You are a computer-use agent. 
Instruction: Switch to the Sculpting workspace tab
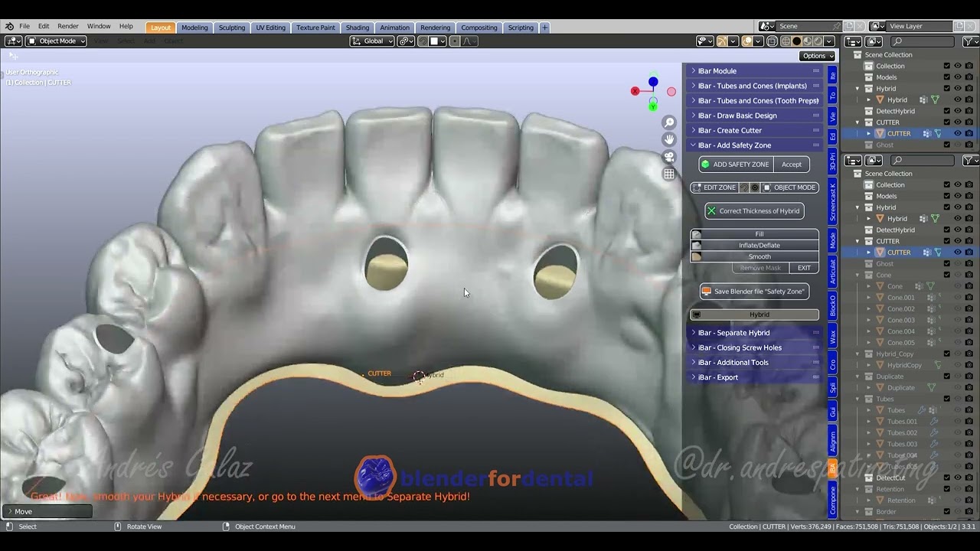232,28
